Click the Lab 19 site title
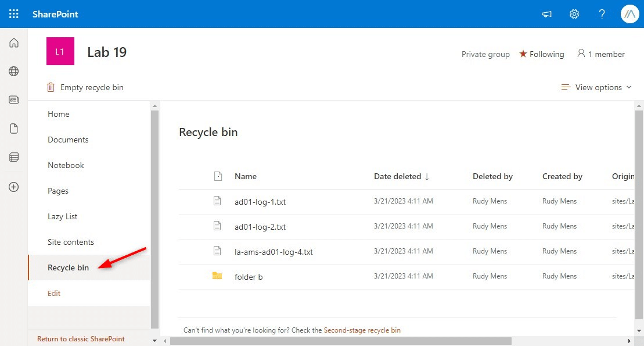Viewport: 644px width, 346px height. pyautogui.click(x=107, y=52)
